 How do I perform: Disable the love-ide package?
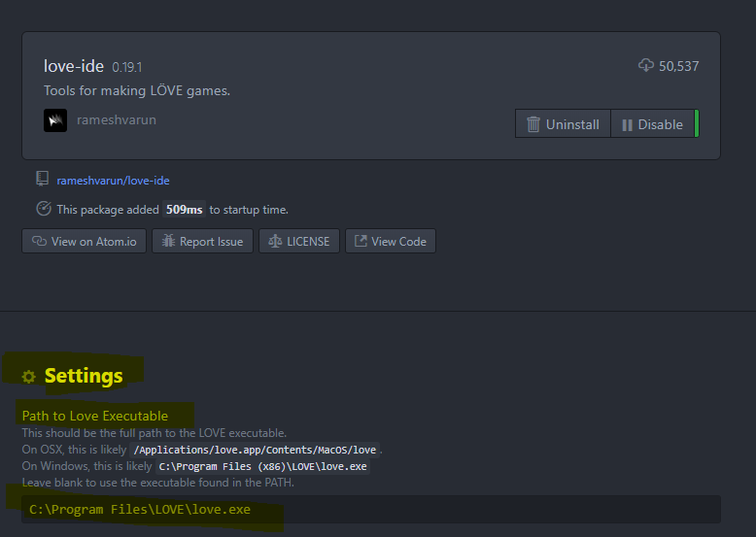652,123
